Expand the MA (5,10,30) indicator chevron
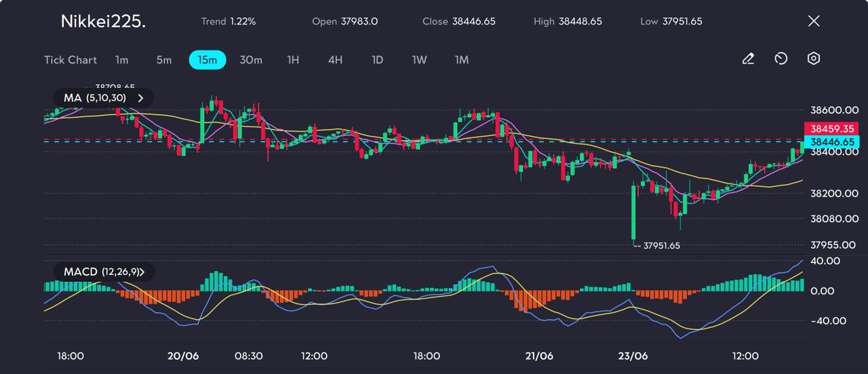This screenshot has width=868, height=374. point(141,98)
